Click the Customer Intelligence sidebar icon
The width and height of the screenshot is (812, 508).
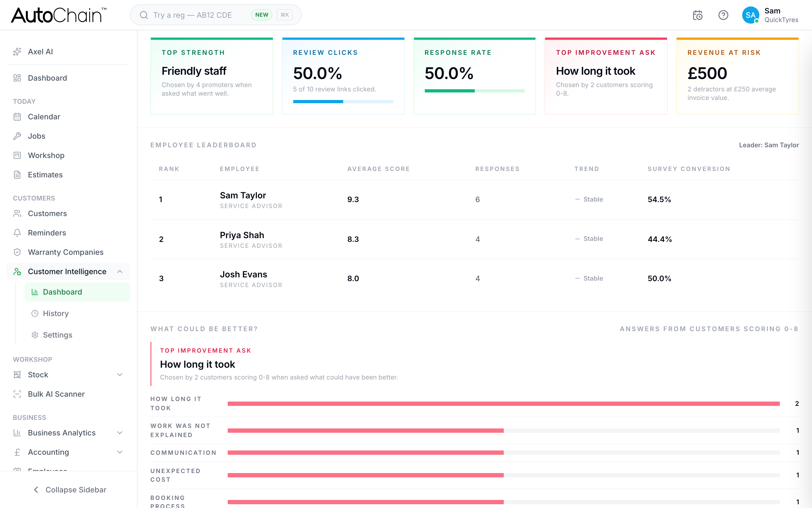(17, 271)
